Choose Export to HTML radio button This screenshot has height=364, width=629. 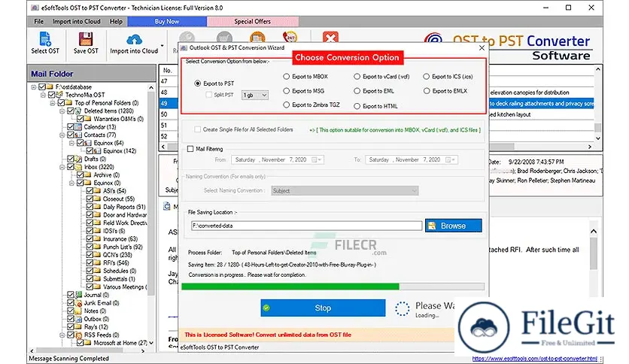[357, 106]
